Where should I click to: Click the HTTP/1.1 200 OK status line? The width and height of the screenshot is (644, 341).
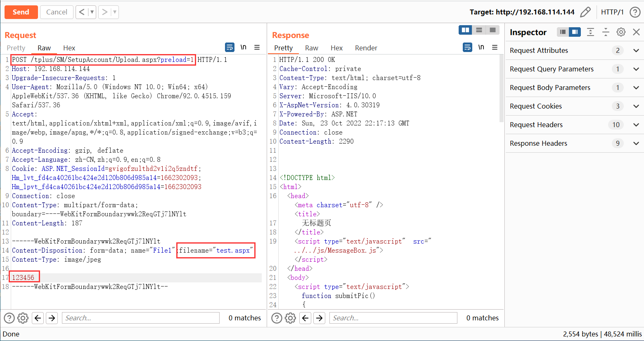pos(307,60)
